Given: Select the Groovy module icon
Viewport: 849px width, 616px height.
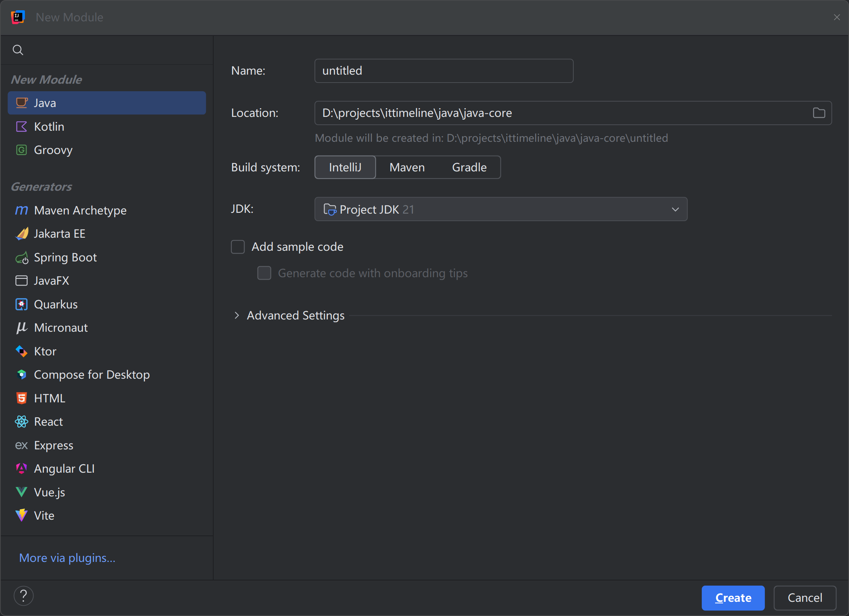Looking at the screenshot, I should click(x=21, y=150).
